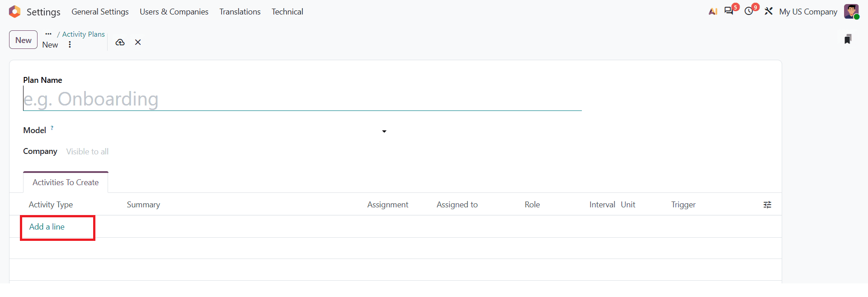Open the My US Company switcher
The height and width of the screenshot is (297, 868).
point(808,12)
